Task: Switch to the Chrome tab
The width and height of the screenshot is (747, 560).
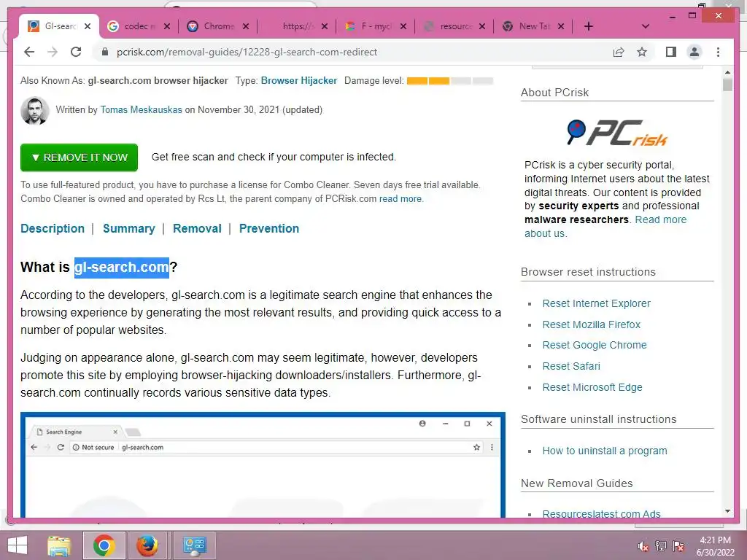Action: coord(217,26)
